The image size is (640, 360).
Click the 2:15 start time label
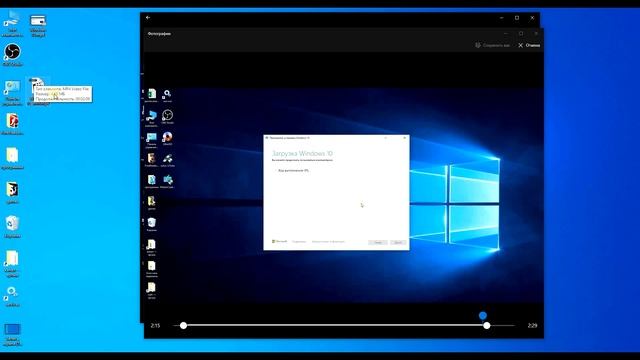[x=155, y=326]
